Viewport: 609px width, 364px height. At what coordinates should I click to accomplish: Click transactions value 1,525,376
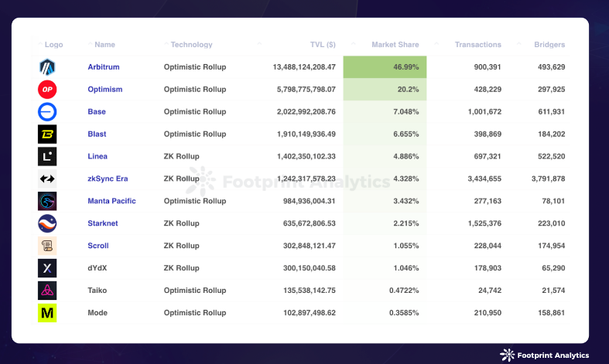click(x=484, y=223)
